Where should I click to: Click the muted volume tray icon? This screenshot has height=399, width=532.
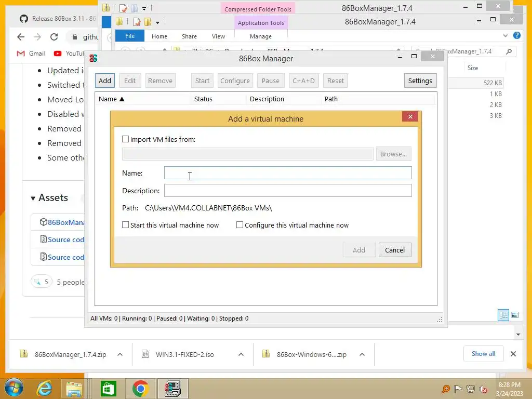tap(483, 389)
